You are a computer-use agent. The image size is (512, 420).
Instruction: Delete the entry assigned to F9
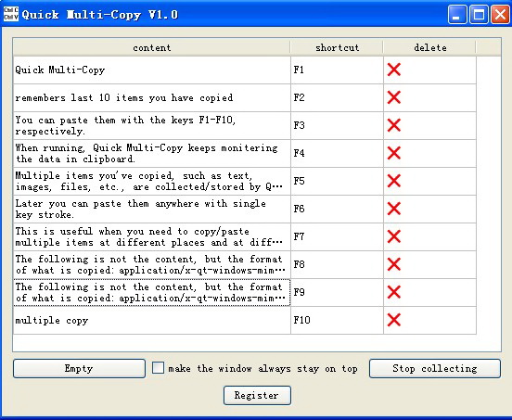pos(394,292)
